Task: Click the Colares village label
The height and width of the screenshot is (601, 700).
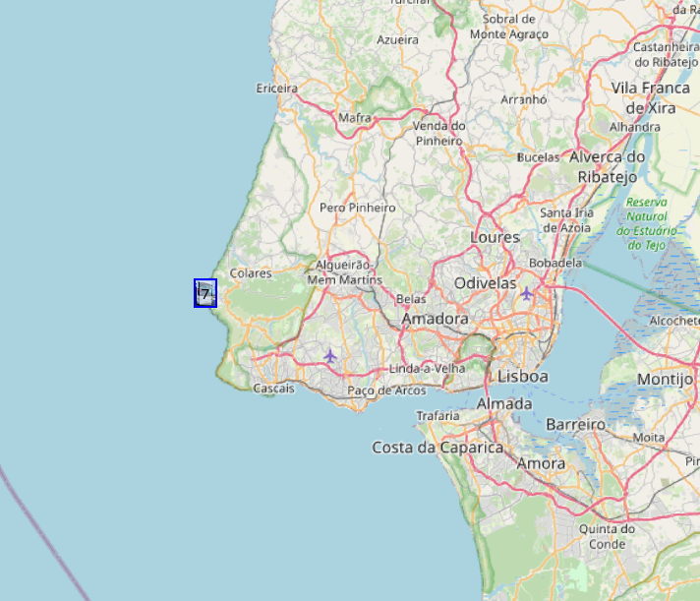Action: pyautogui.click(x=251, y=273)
